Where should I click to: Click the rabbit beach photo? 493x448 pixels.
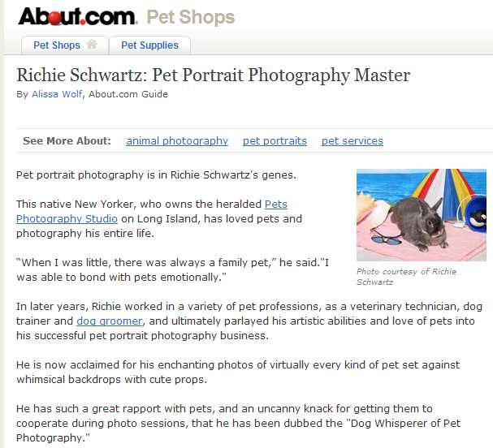coord(421,215)
